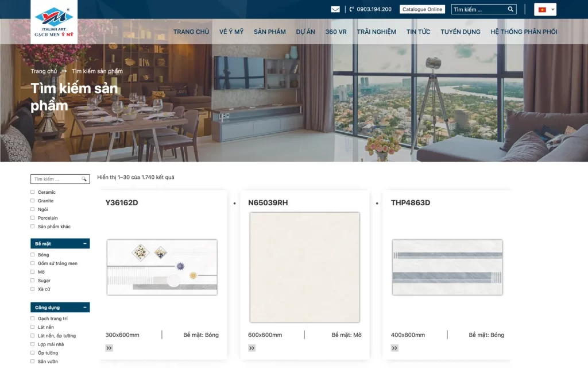Open the TIN TỨC menu item
The height and width of the screenshot is (368, 588).
418,32
